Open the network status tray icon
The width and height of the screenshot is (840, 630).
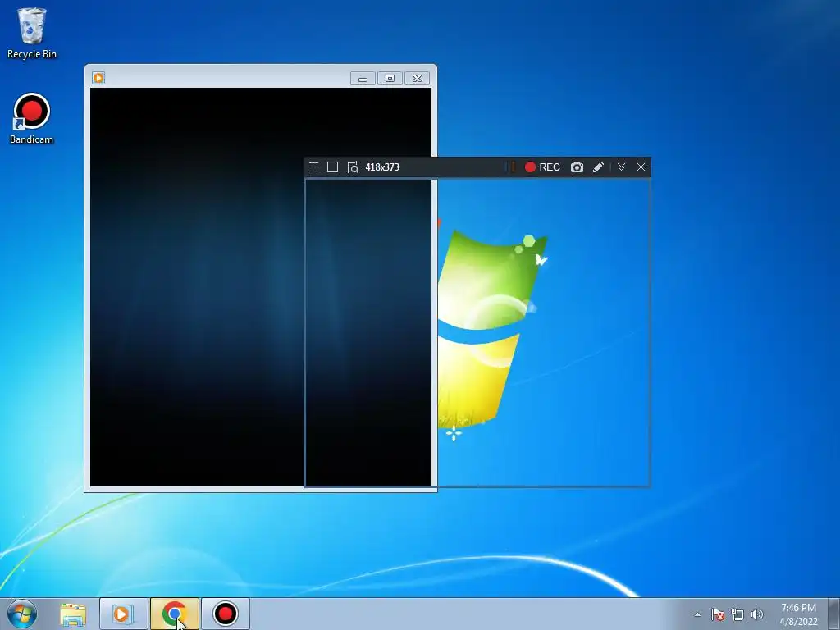(x=737, y=614)
